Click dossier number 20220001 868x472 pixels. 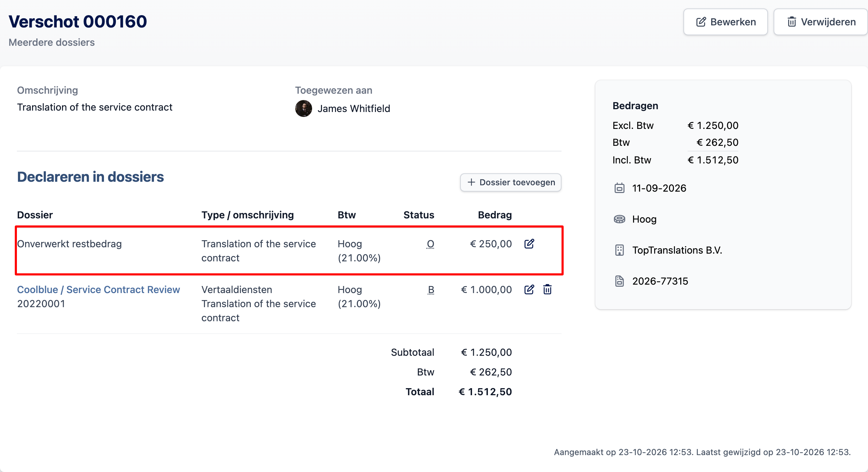[x=41, y=304]
